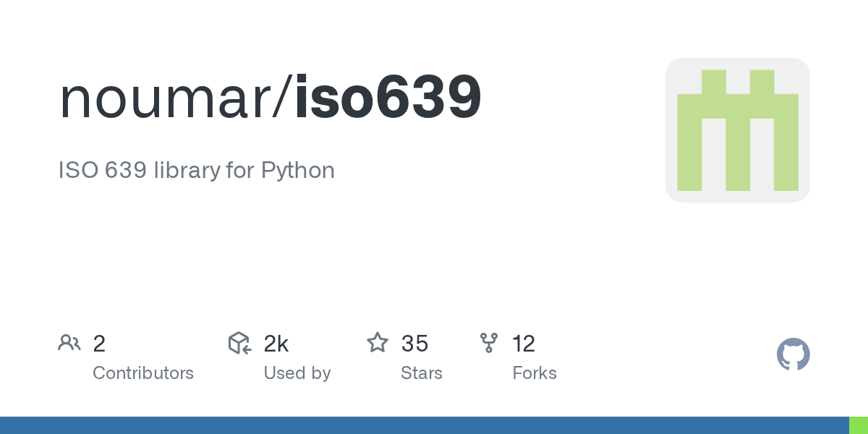This screenshot has height=434, width=868.
Task: Click the 12 forks count
Action: coord(524,344)
